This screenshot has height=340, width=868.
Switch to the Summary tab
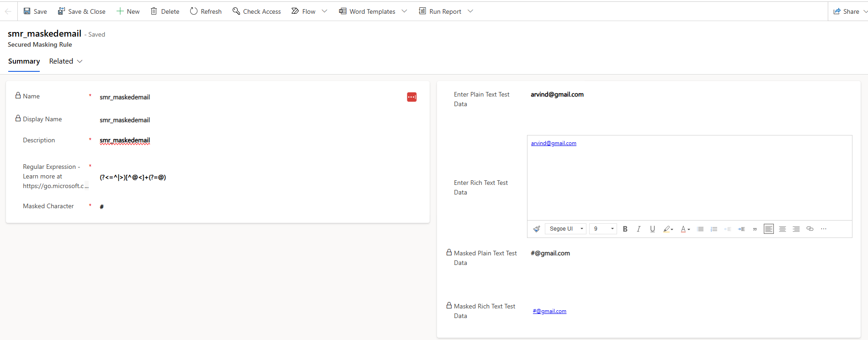pyautogui.click(x=24, y=61)
